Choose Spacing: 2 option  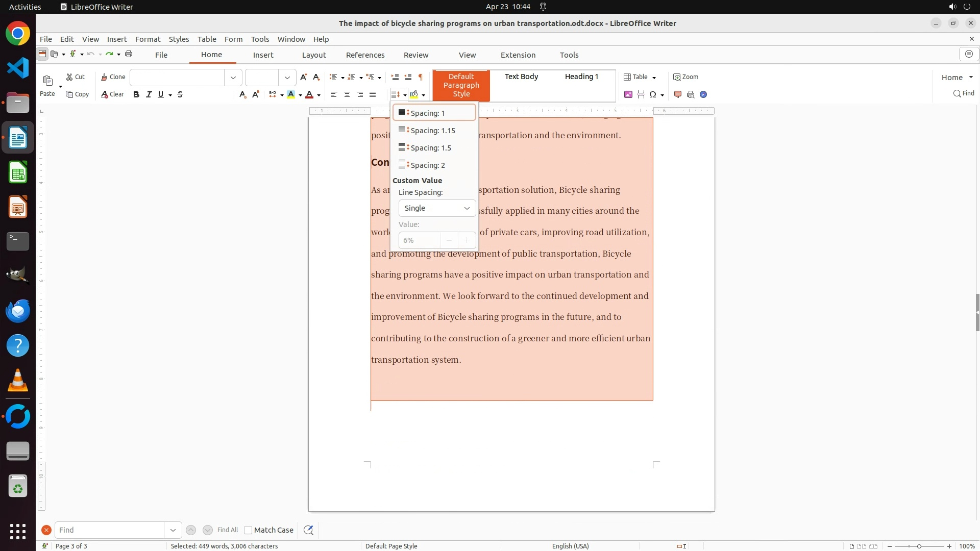coord(427,165)
